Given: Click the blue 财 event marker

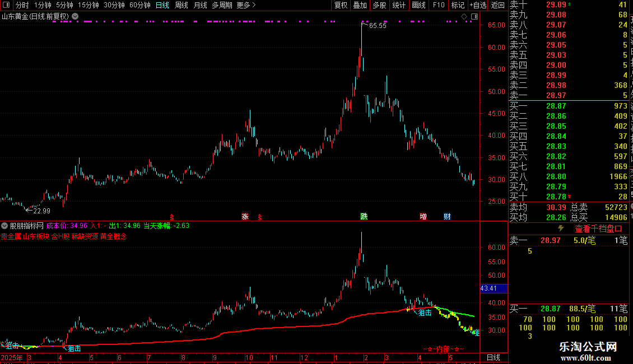Looking at the screenshot, I should (x=447, y=217).
